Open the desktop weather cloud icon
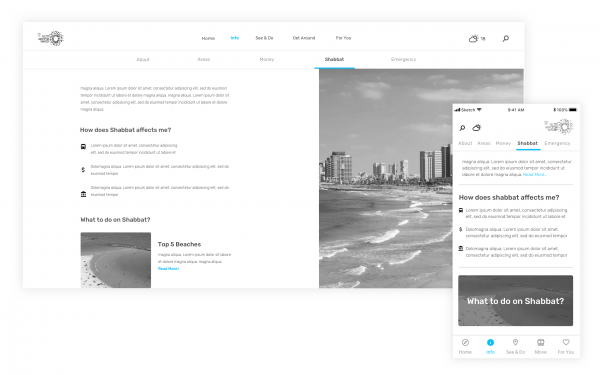Screen dimensions: 600x375 tap(473, 38)
